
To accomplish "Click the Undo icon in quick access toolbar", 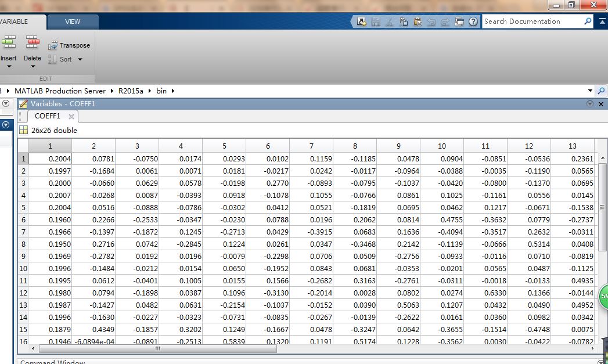I will [x=431, y=21].
